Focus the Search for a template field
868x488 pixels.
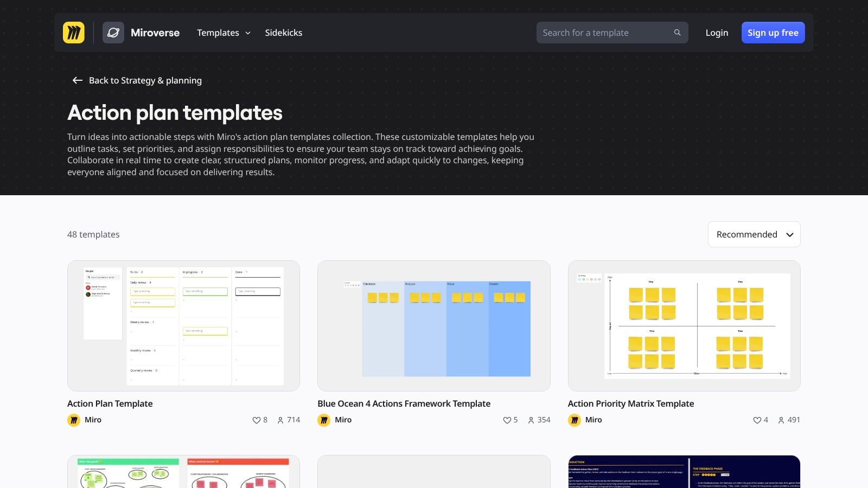pyautogui.click(x=612, y=33)
